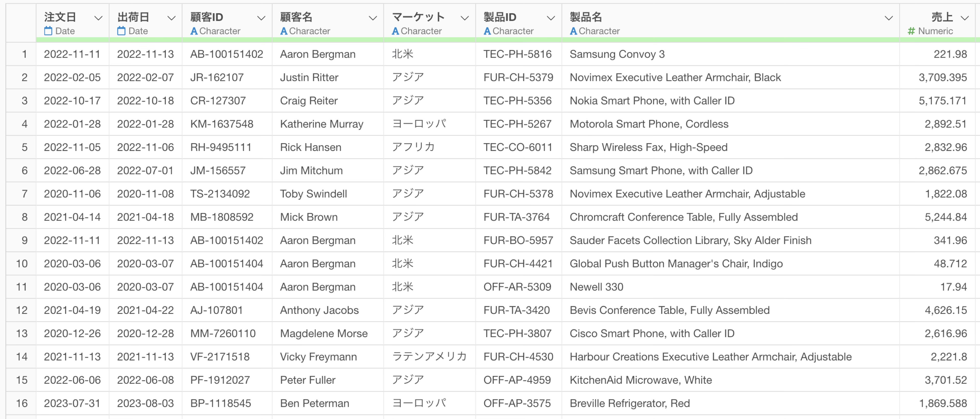
Task: Open the 顧客ID column dropdown menu
Action: (261, 18)
